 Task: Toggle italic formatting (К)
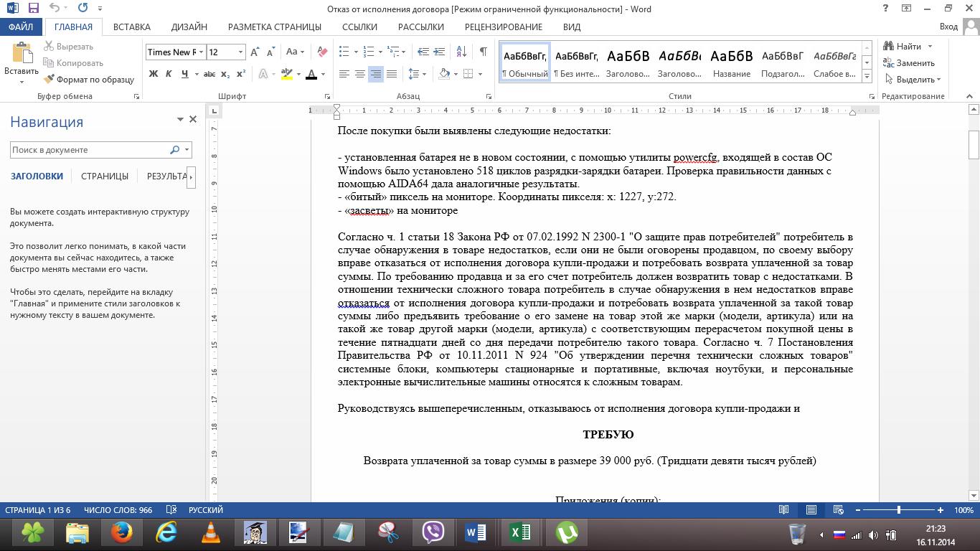(x=169, y=74)
